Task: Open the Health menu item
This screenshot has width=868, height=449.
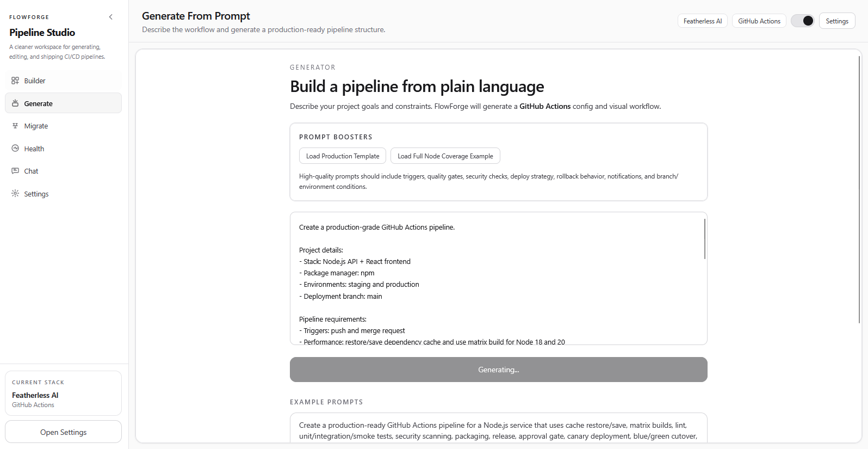Action: (x=34, y=149)
